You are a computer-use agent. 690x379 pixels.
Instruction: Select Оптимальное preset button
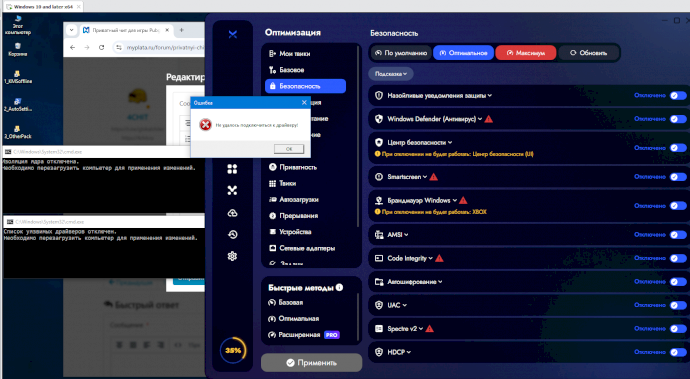point(463,53)
